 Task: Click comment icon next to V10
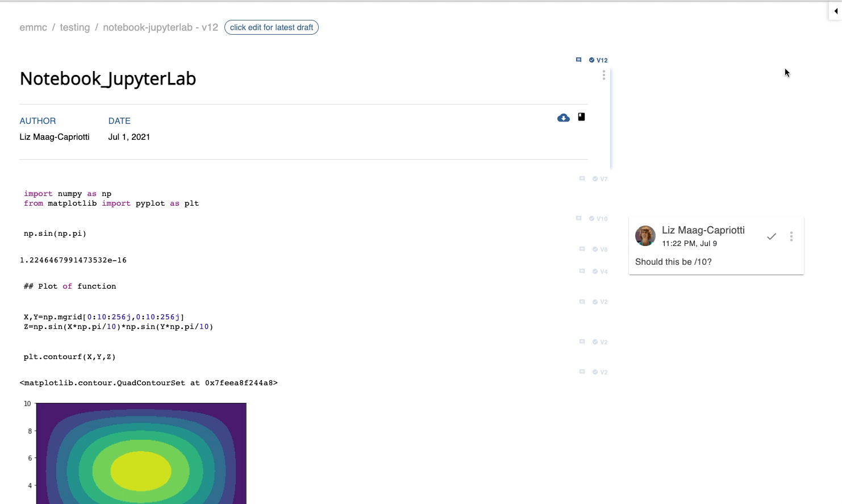[x=578, y=218]
